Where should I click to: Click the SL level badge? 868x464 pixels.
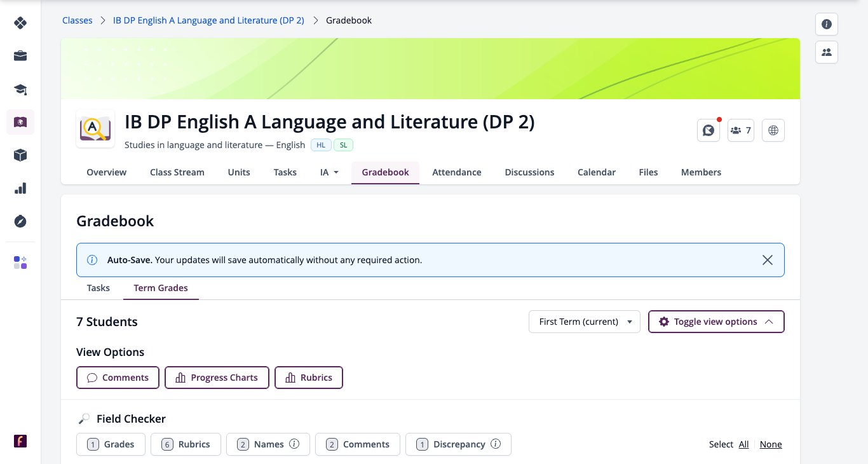(x=343, y=145)
